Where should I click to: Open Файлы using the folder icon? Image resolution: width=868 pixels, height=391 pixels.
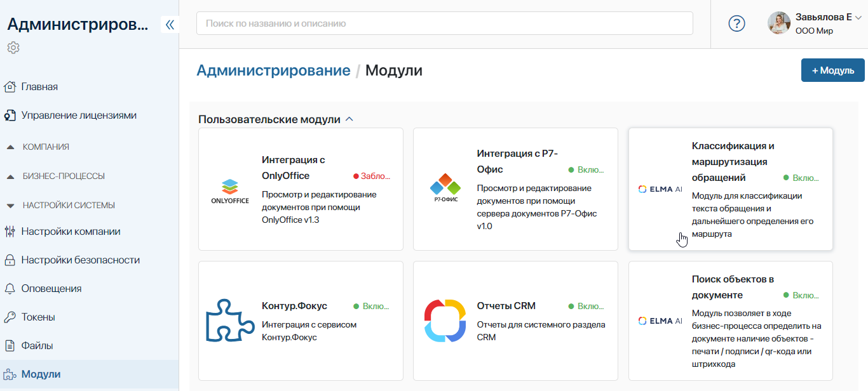tap(11, 345)
